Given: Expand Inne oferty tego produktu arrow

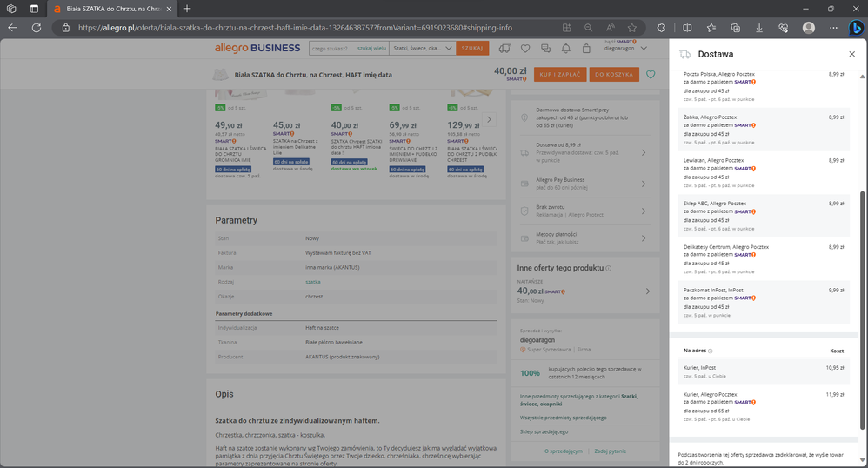Looking at the screenshot, I should tap(647, 291).
